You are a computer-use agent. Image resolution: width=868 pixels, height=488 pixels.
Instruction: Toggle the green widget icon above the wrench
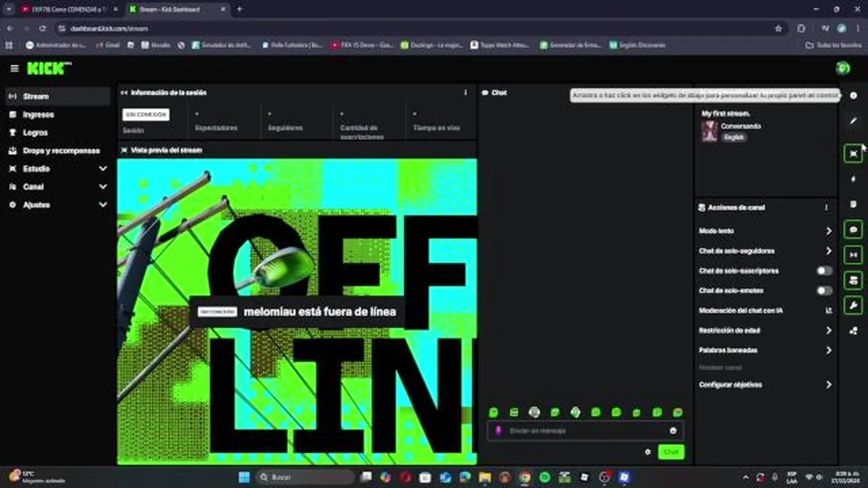(854, 280)
